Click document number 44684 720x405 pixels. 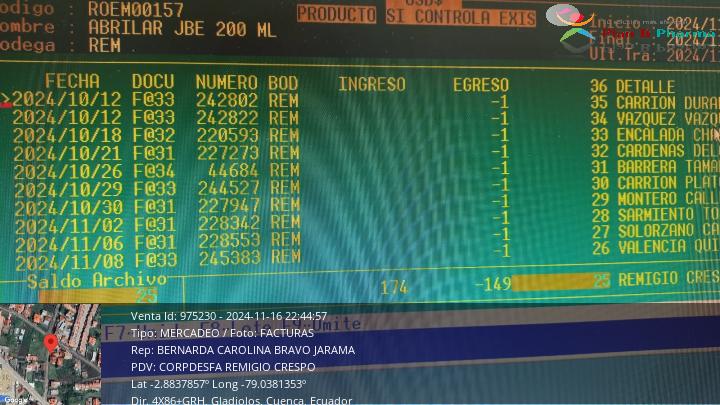click(x=233, y=170)
